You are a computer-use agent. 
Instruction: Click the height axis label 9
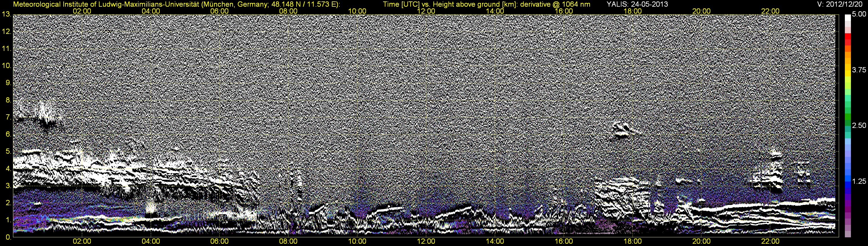click(8, 83)
